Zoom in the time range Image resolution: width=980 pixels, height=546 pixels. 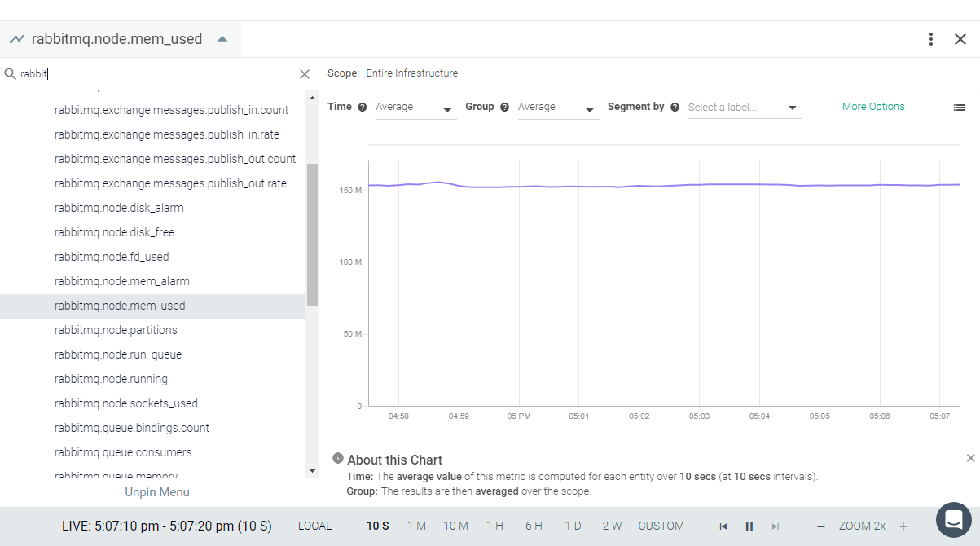click(x=903, y=526)
